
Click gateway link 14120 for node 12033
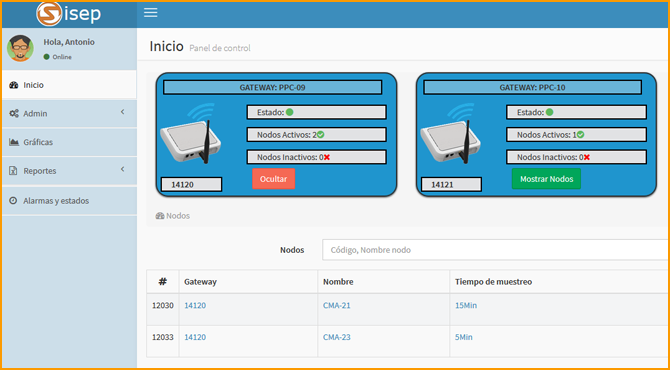pos(195,337)
